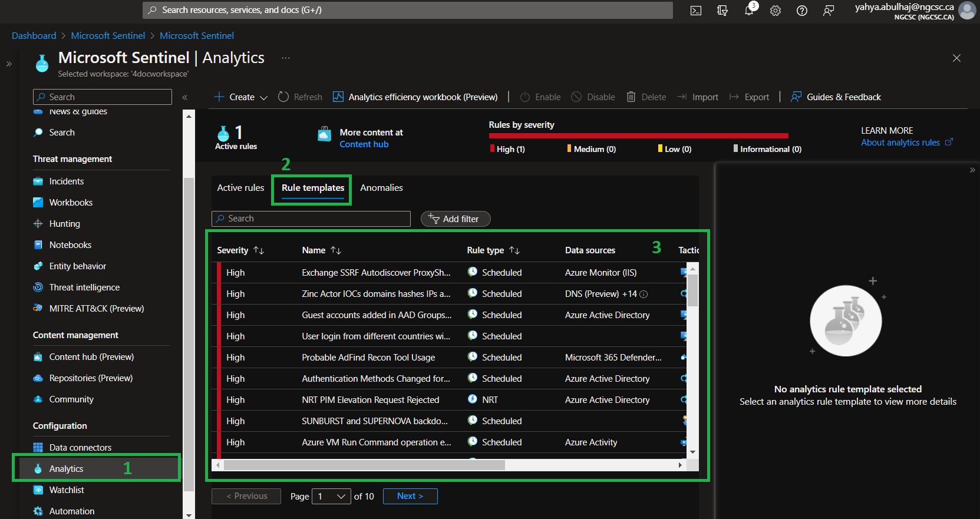Click the Delete toolbar button
This screenshot has height=519, width=980.
[646, 97]
